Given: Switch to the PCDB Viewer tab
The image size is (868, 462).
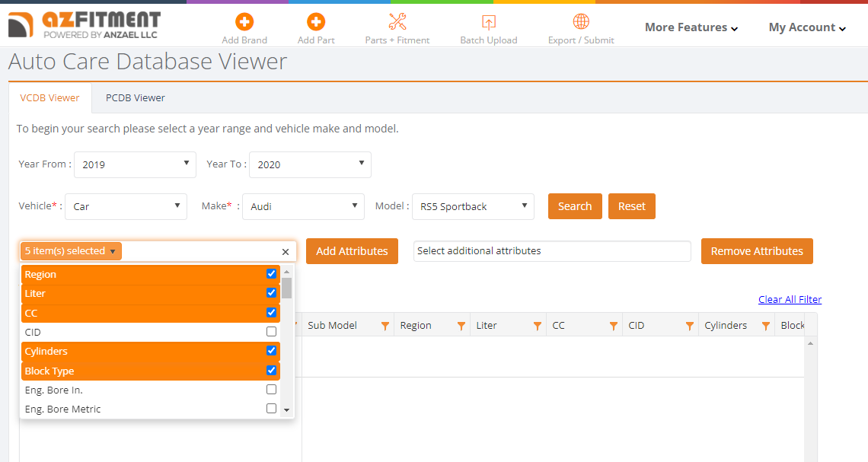Looking at the screenshot, I should click(135, 98).
